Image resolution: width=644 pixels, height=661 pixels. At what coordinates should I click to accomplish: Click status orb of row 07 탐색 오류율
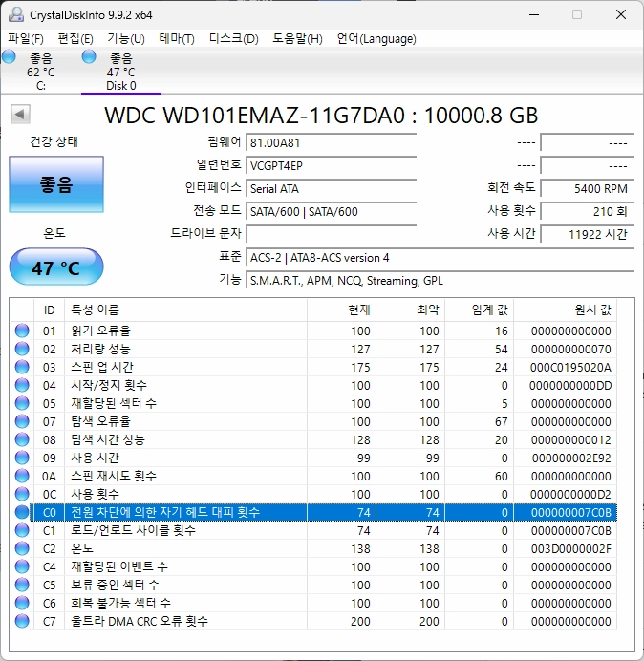click(22, 421)
